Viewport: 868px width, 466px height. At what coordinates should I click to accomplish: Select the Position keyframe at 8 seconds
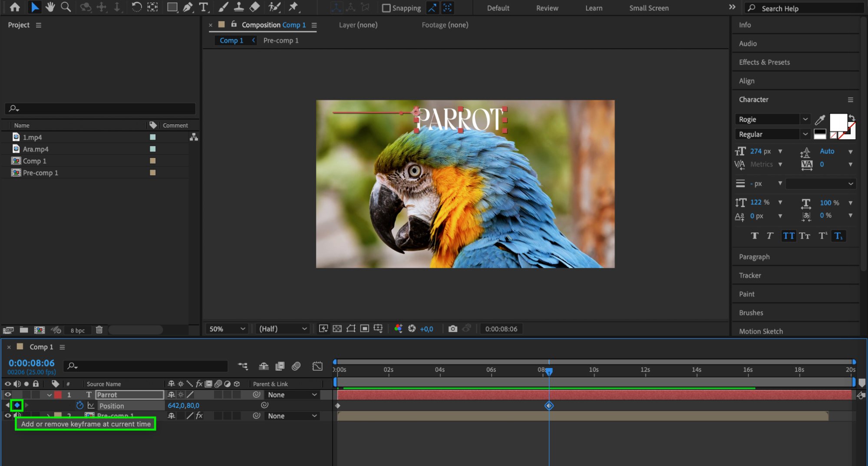[x=549, y=406]
